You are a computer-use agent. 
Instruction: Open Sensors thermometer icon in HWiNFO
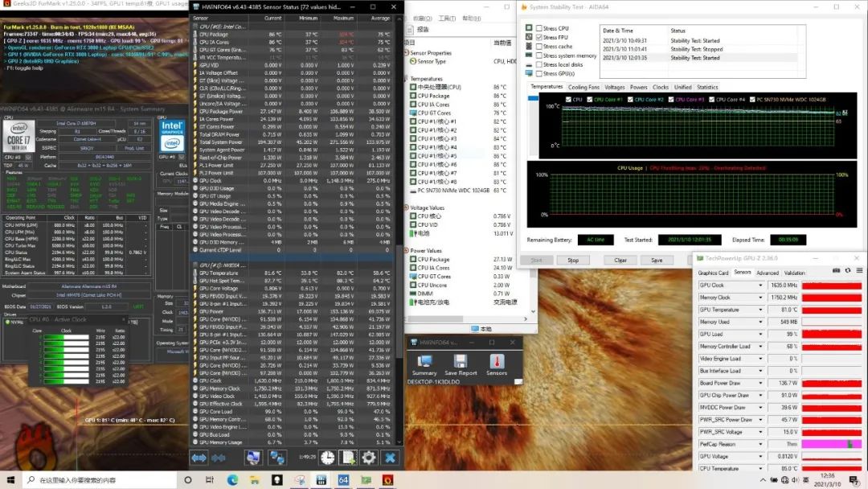[496, 361]
